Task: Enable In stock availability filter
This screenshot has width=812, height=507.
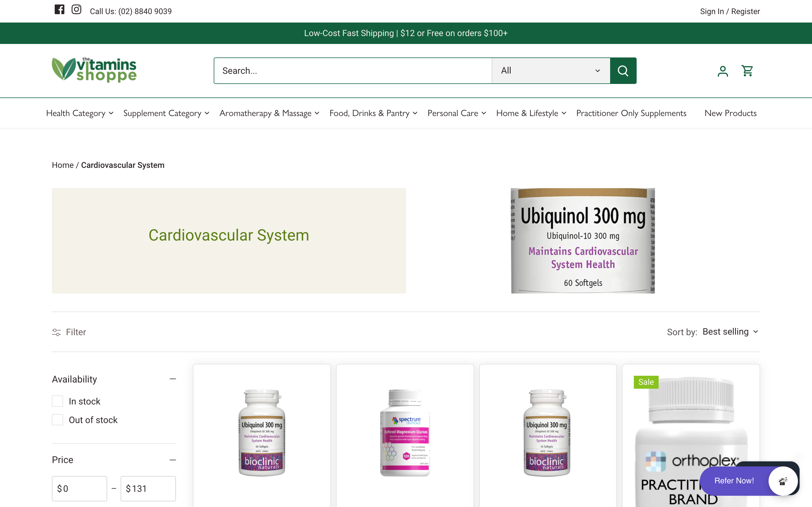Action: (x=57, y=401)
